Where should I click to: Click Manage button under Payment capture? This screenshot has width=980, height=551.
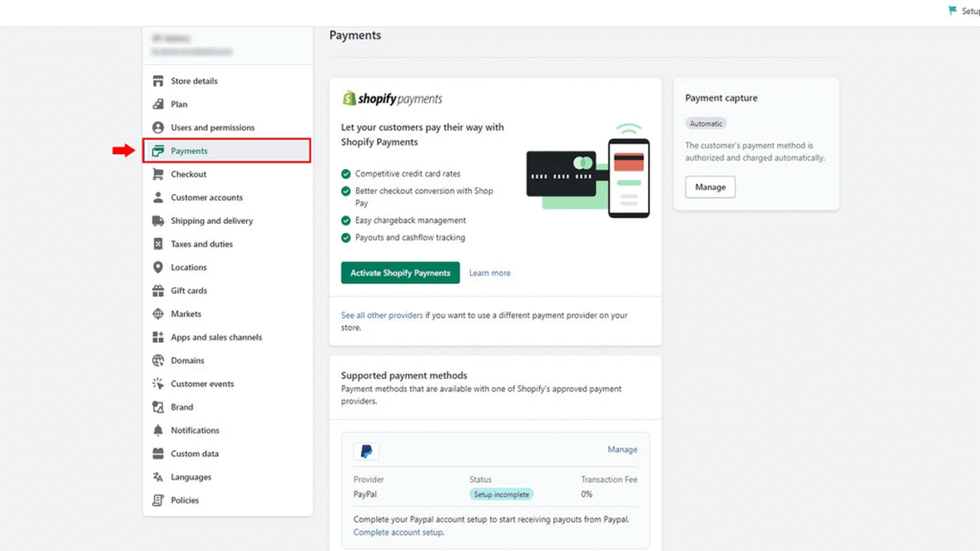click(x=710, y=187)
